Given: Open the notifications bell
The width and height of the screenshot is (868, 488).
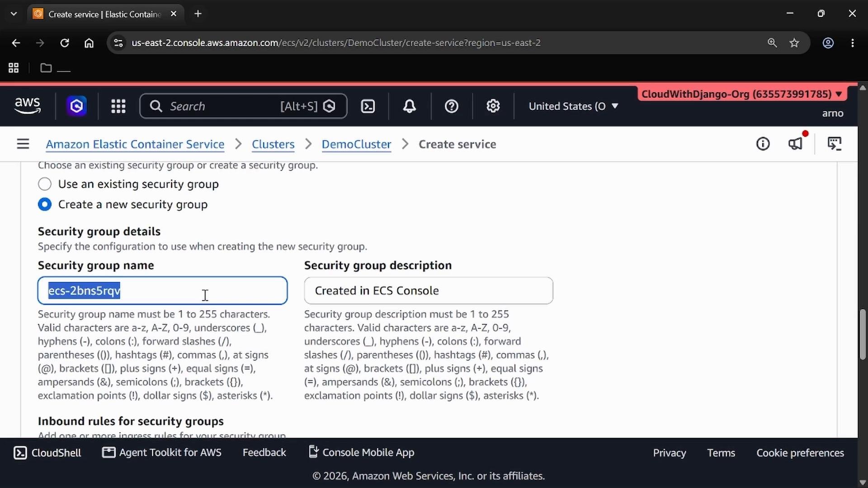Looking at the screenshot, I should click(410, 106).
